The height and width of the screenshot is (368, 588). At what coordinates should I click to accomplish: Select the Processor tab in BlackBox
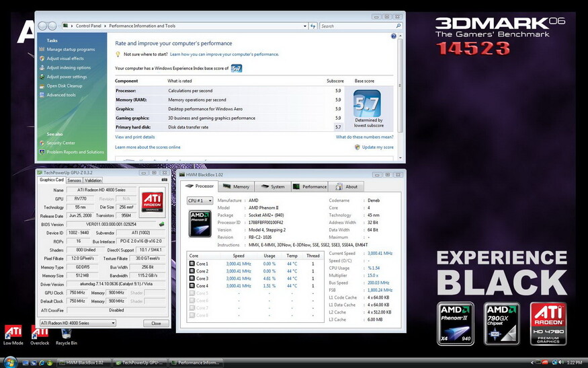[200, 186]
